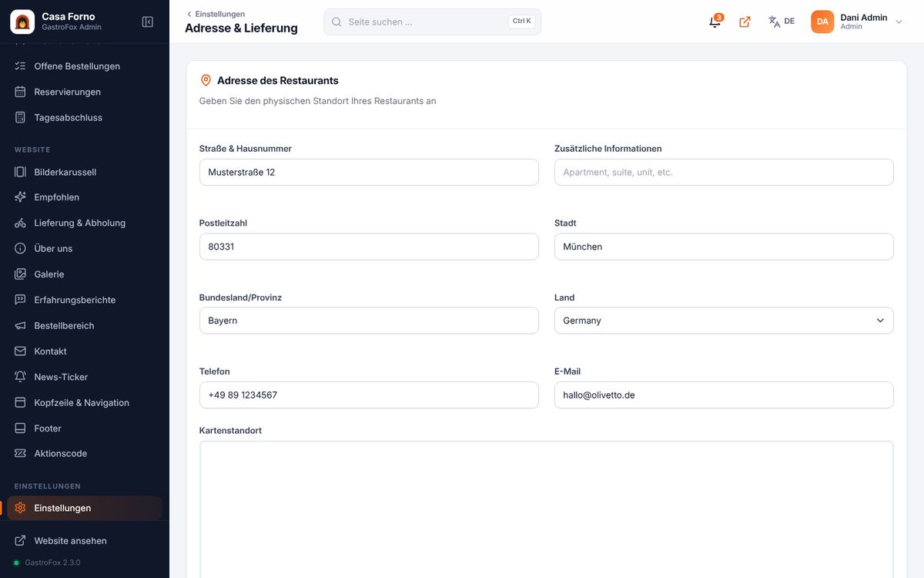Click the Empfohlen sparkle icon
Image resolution: width=924 pixels, height=578 pixels.
[21, 197]
